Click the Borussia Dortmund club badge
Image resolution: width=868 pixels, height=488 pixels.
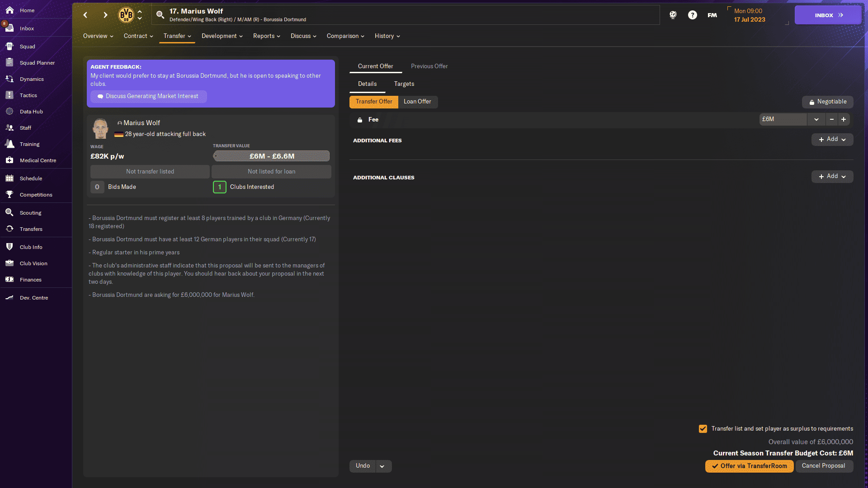pos(126,15)
